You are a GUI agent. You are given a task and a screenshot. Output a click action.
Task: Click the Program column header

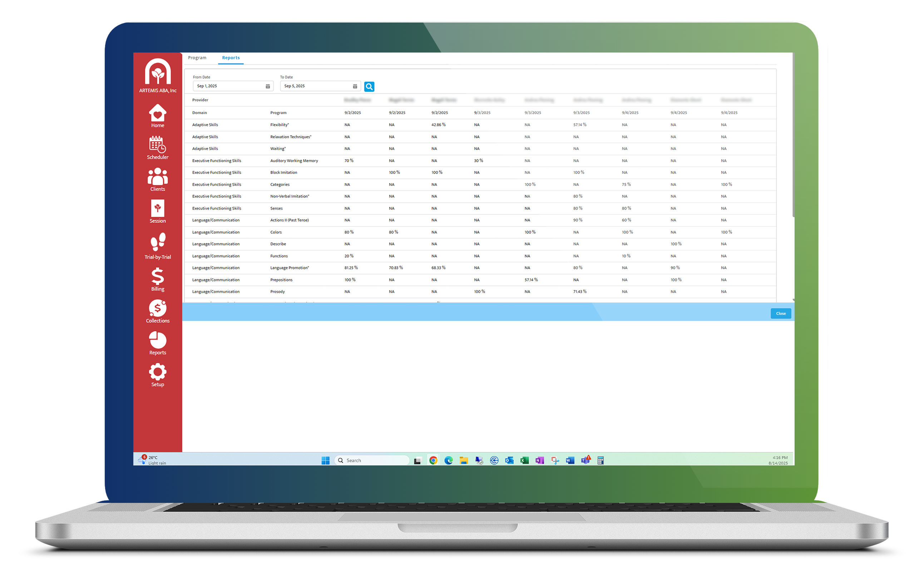coord(278,113)
